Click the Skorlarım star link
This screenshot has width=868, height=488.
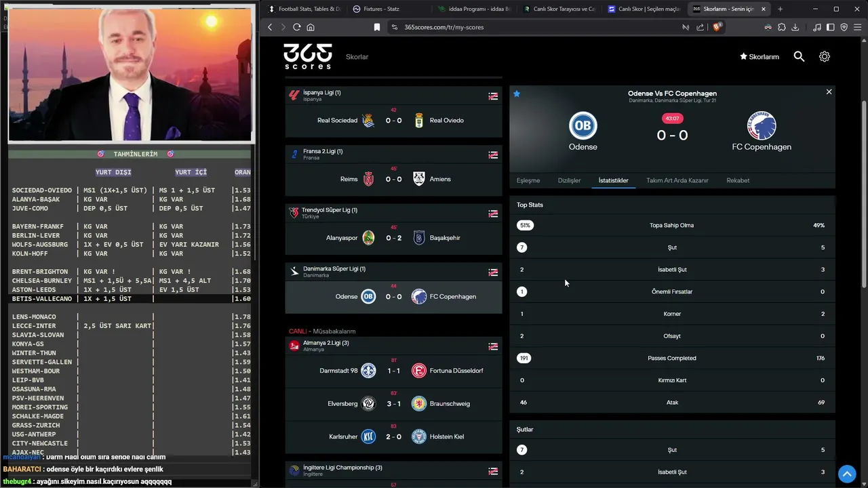[759, 57]
